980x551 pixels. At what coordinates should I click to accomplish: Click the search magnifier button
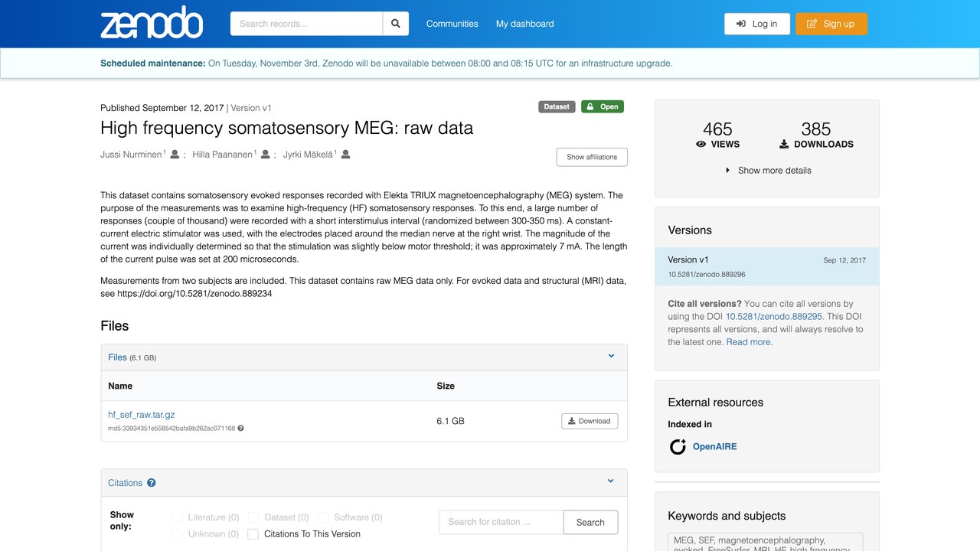(x=396, y=24)
